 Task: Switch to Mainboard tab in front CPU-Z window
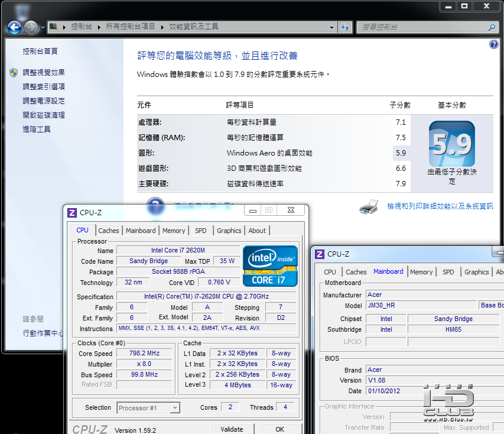click(141, 231)
